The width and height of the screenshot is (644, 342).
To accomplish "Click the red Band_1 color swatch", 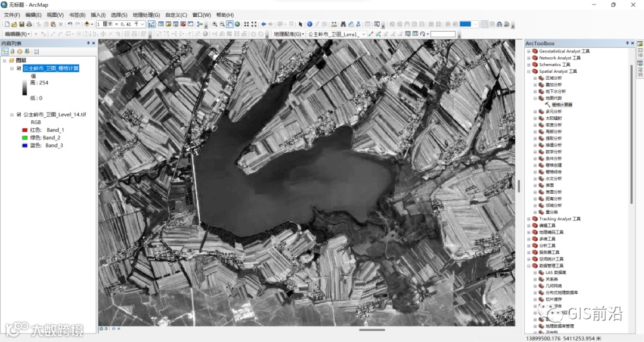I will 24,130.
